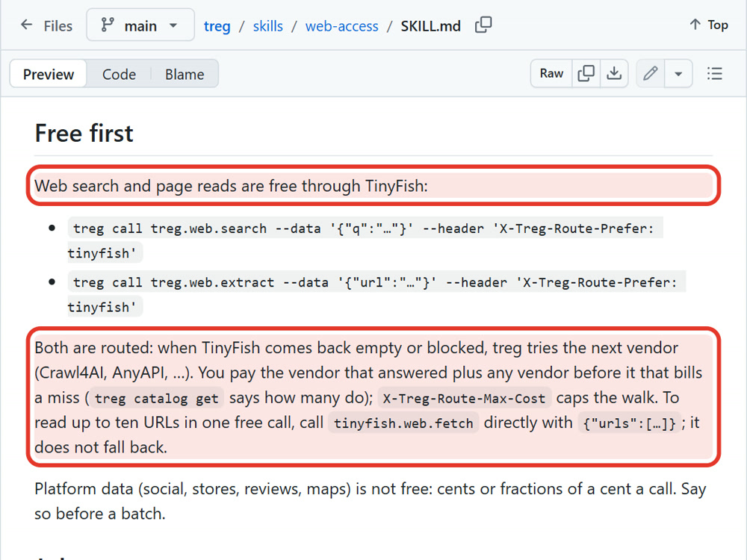This screenshot has width=747, height=560.
Task: Click the 'tinyfish.web.fetch' inline code
Action: point(403,423)
